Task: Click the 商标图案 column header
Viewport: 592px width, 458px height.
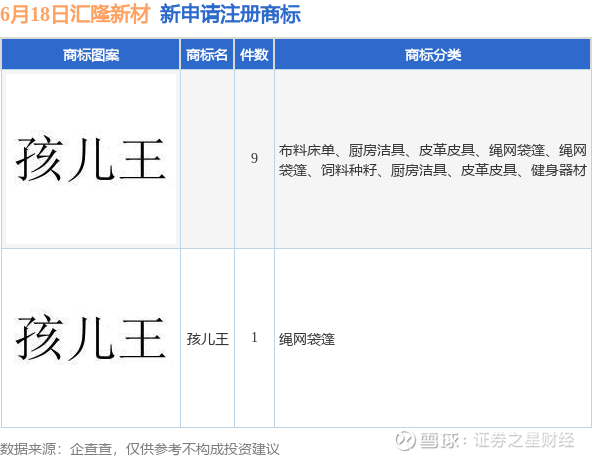Action: click(91, 55)
